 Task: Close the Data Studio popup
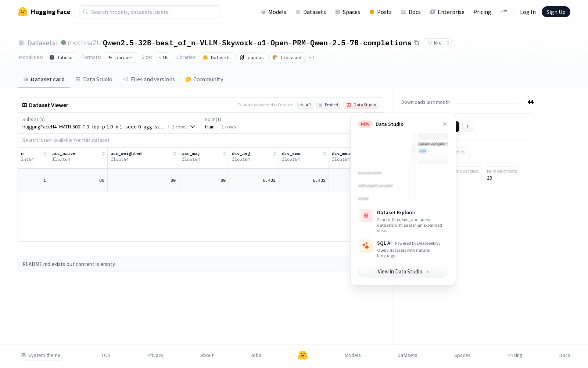445,124
